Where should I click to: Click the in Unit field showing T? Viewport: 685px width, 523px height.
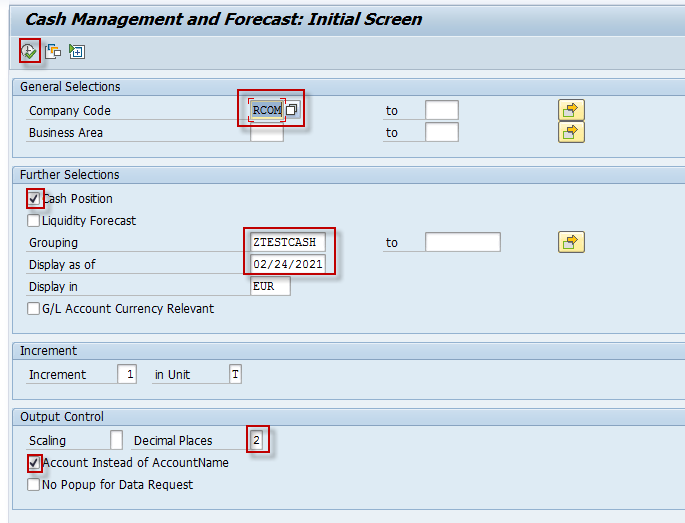[235, 374]
